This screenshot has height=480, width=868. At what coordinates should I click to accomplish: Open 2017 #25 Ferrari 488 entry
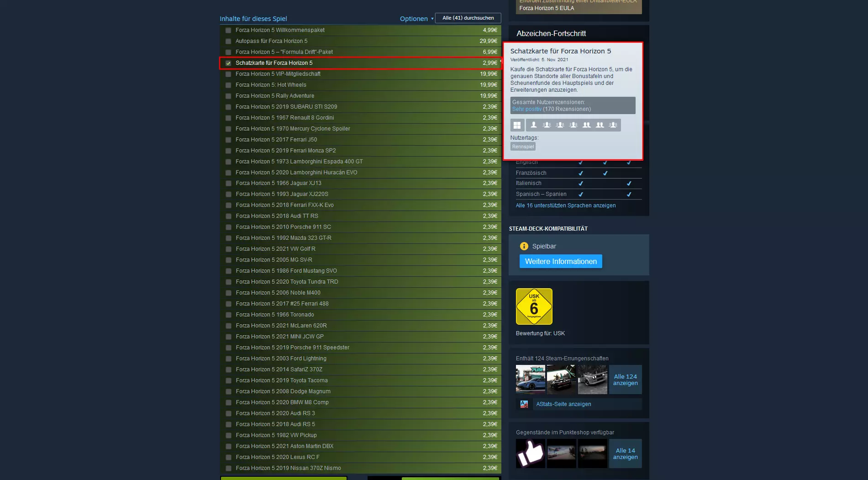361,304
